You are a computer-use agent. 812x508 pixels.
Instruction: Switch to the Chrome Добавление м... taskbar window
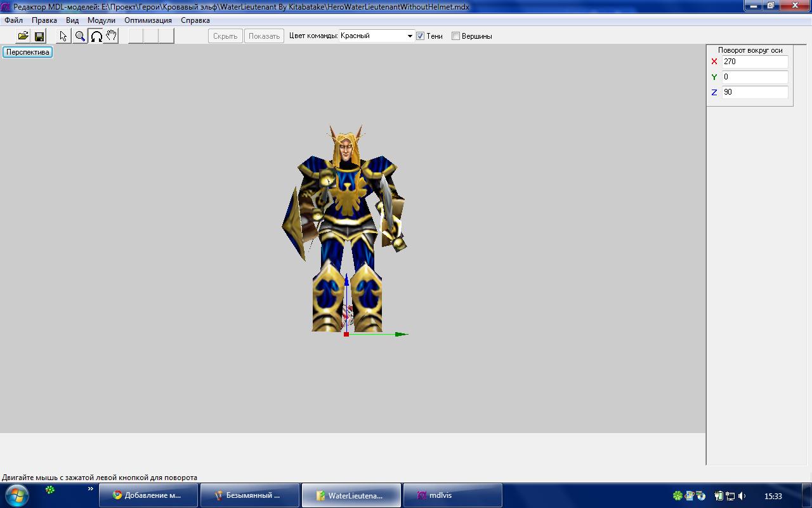tap(148, 495)
